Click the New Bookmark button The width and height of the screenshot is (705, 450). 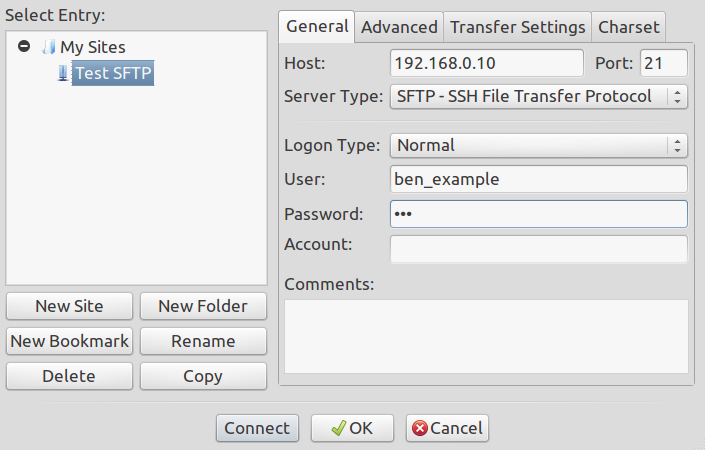69,341
